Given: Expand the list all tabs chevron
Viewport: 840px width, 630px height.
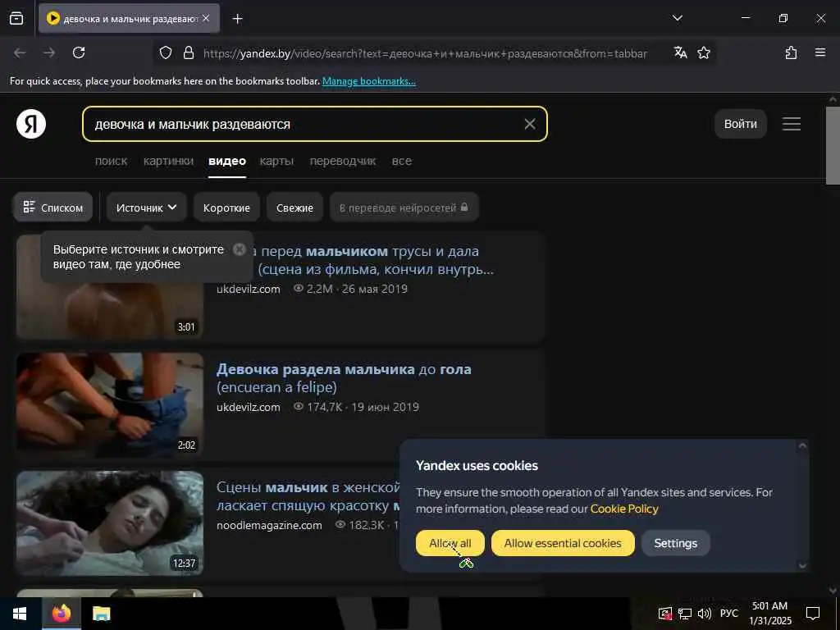Looking at the screenshot, I should [677, 18].
